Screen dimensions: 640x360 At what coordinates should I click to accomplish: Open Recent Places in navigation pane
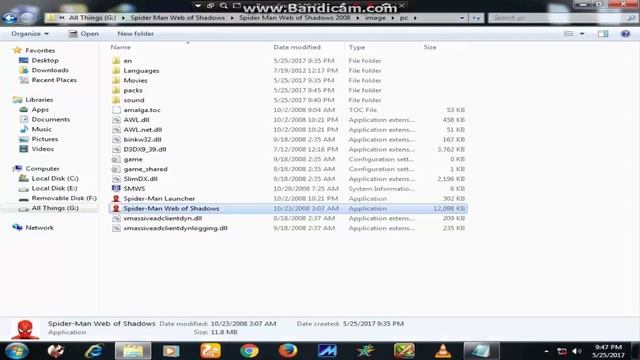point(54,80)
